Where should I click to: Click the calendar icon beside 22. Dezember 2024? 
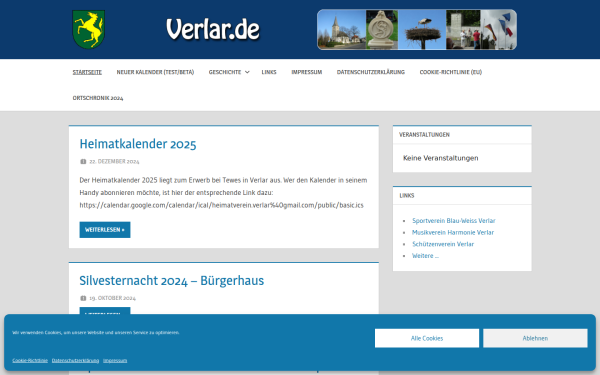tap(83, 161)
